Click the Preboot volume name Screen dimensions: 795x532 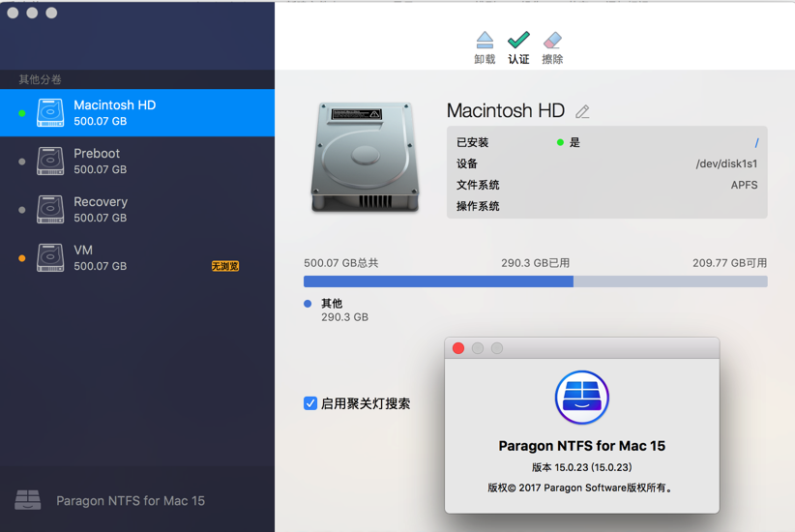(97, 153)
